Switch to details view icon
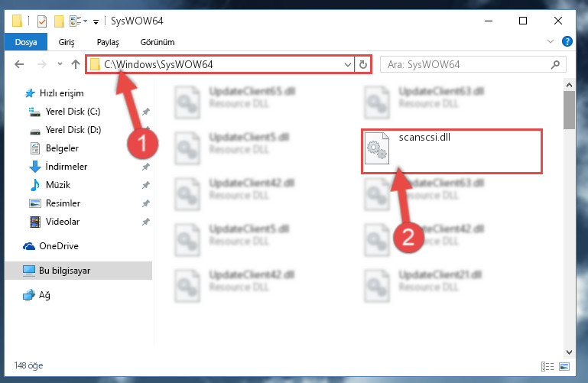 coord(547,366)
